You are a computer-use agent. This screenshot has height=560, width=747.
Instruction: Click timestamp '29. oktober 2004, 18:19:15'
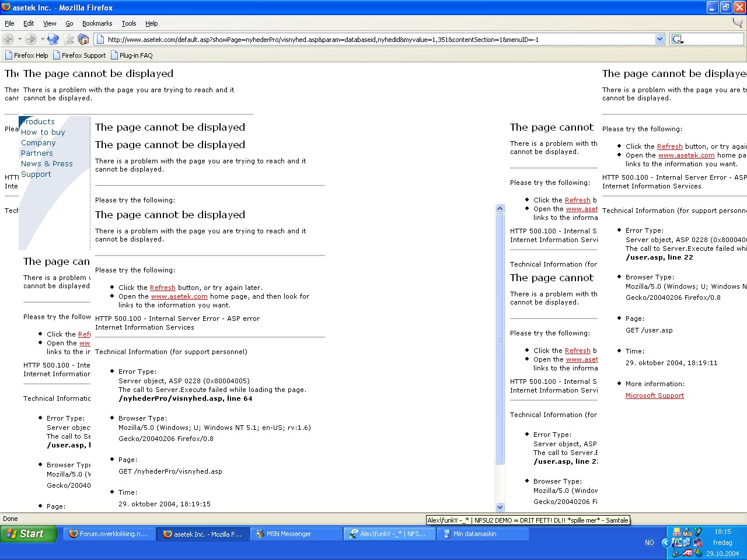click(x=165, y=504)
